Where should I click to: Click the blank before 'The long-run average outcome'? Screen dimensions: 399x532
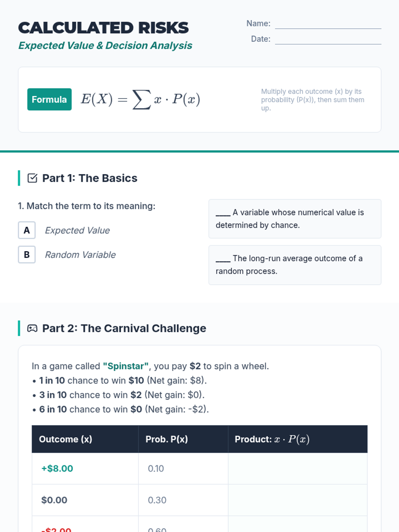223,259
